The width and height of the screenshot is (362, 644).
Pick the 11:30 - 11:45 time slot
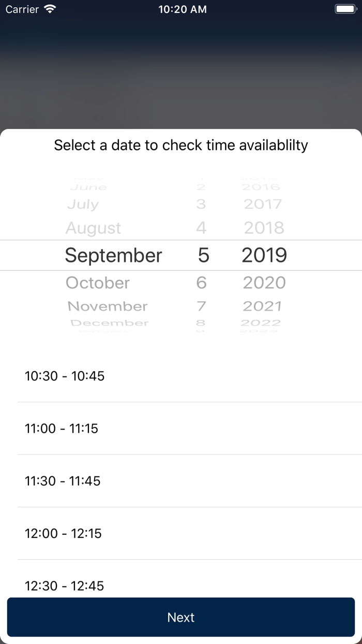(63, 481)
